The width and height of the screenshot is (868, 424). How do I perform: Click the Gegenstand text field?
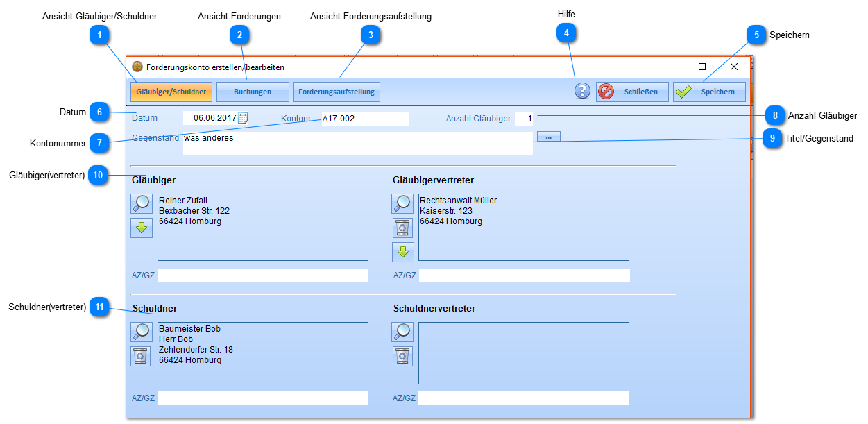click(358, 144)
